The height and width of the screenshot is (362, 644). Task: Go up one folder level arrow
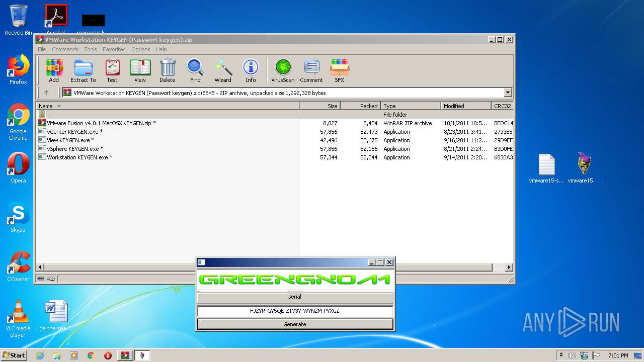[46, 93]
